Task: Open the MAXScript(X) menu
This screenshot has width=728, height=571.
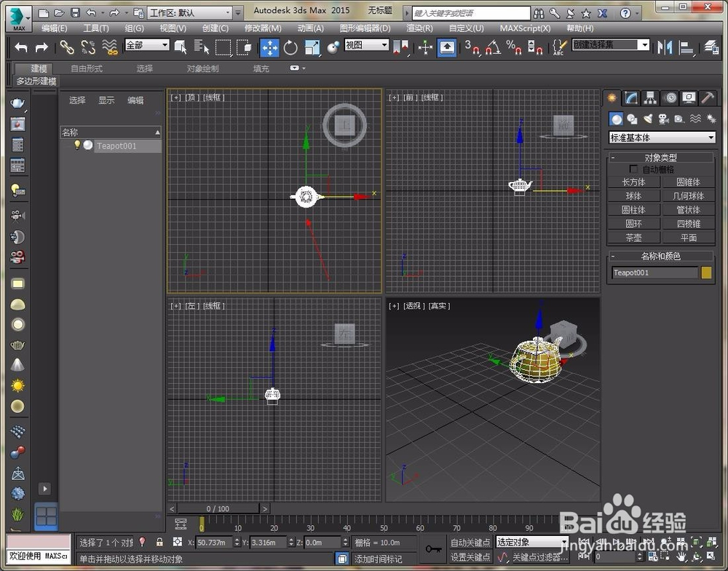Action: point(525,28)
